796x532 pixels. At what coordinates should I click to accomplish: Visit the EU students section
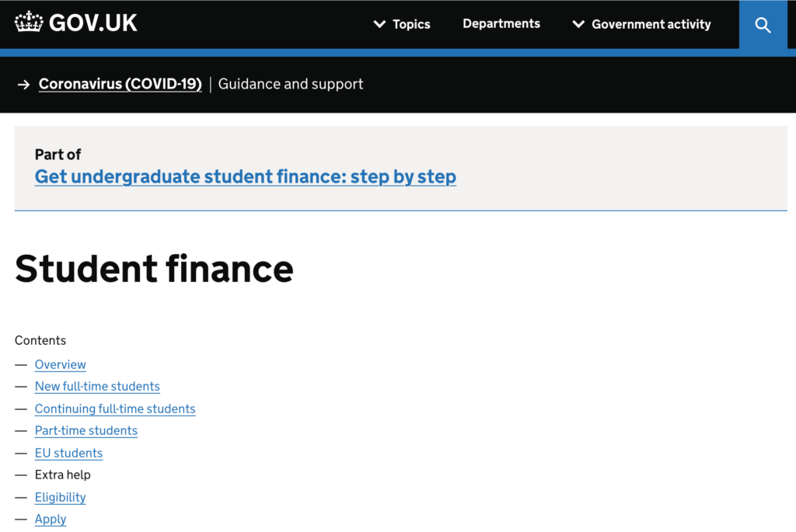pyautogui.click(x=68, y=453)
